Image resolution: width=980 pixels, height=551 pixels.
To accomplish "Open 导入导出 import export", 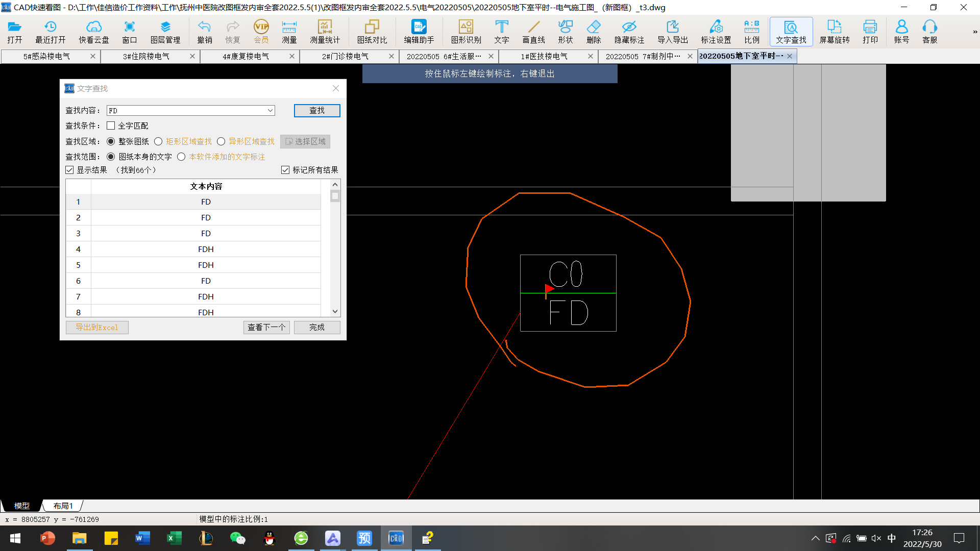I will click(673, 32).
